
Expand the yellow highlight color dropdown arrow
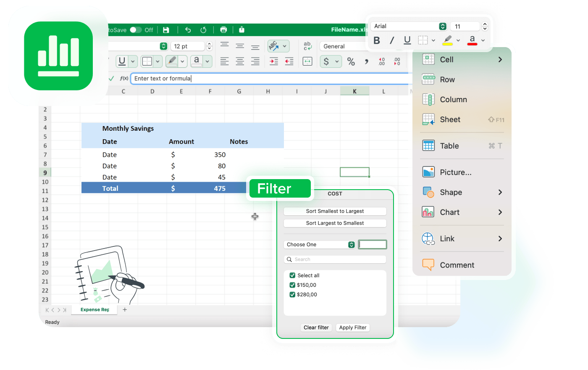[458, 41]
